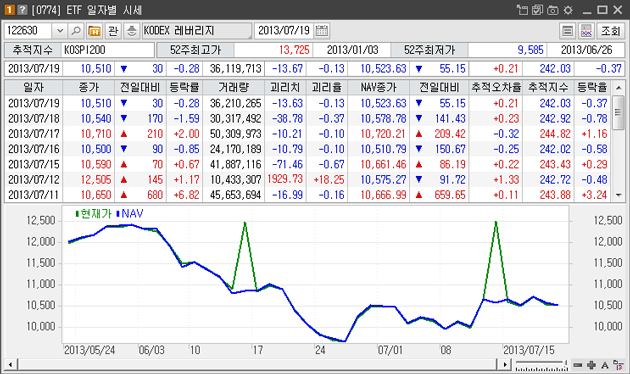Open the gear settings icon in title bar
The height and width of the screenshot is (374, 630).
point(568,10)
